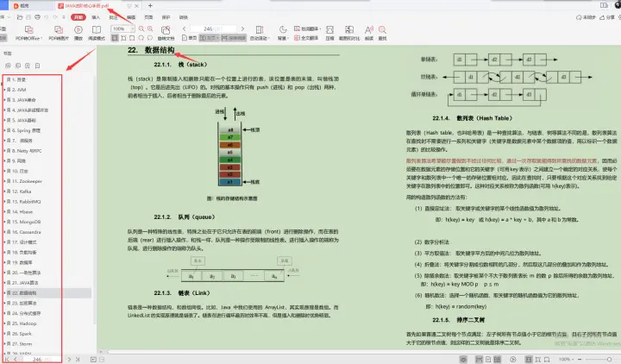This screenshot has height=364, width=621.
Task: Open the Page ribbon tab
Action: pos(148,17)
